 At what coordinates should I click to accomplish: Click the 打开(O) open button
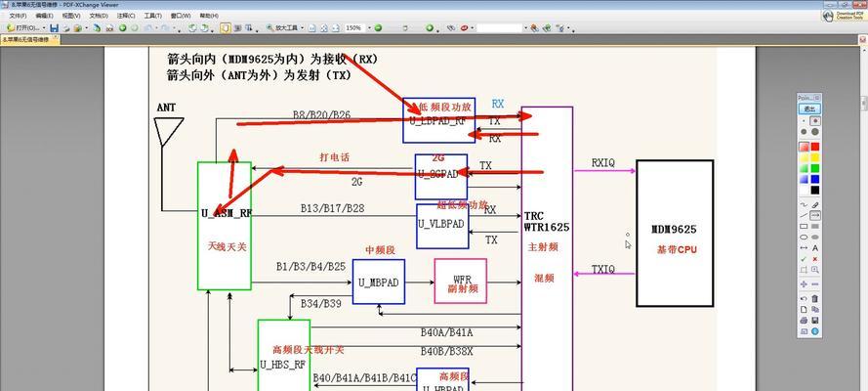pos(23,27)
